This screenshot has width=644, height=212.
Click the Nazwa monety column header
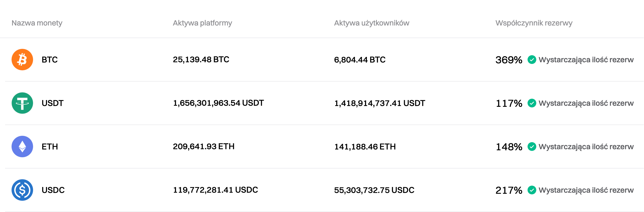click(x=37, y=23)
